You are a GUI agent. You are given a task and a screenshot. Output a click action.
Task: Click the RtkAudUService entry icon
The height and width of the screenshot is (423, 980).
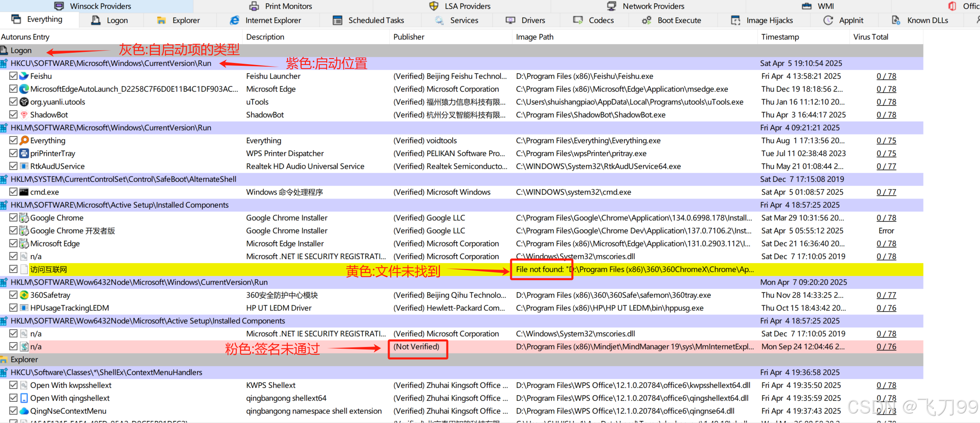(24, 166)
